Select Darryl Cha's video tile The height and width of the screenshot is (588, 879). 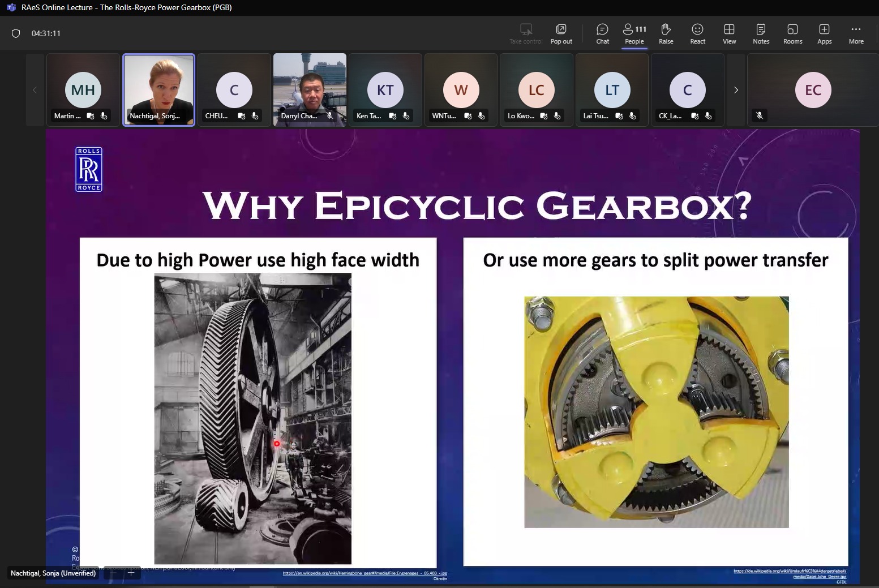(x=310, y=89)
